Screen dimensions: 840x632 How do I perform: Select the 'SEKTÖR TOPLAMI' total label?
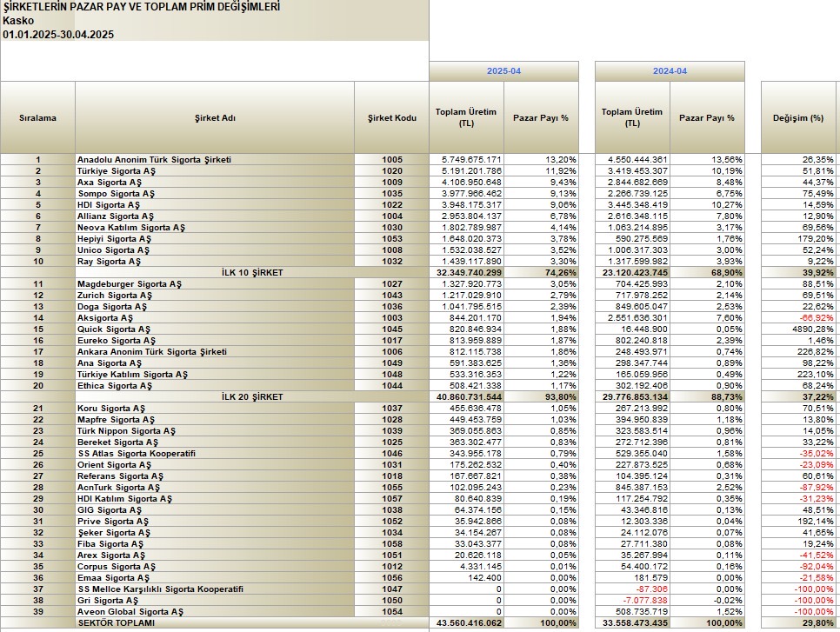pos(117,623)
